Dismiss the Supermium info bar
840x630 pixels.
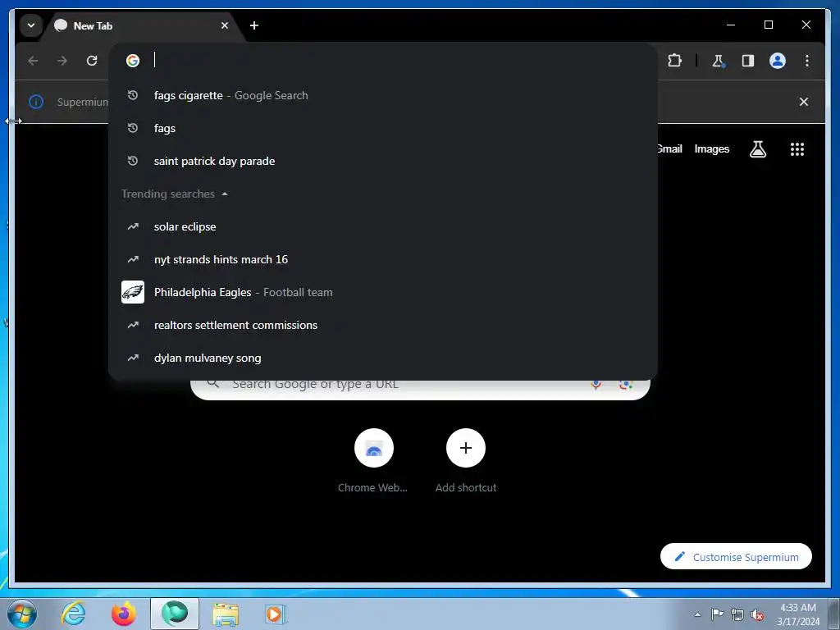coord(804,102)
